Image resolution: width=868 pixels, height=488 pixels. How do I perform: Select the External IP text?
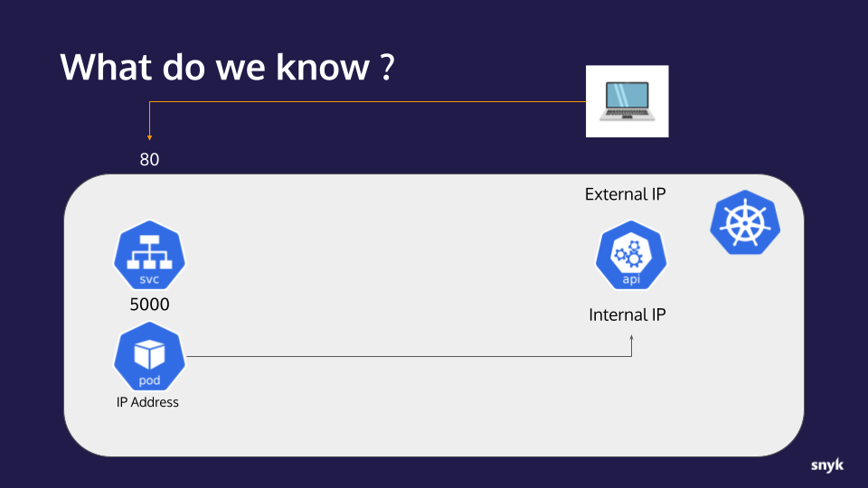[x=625, y=194]
